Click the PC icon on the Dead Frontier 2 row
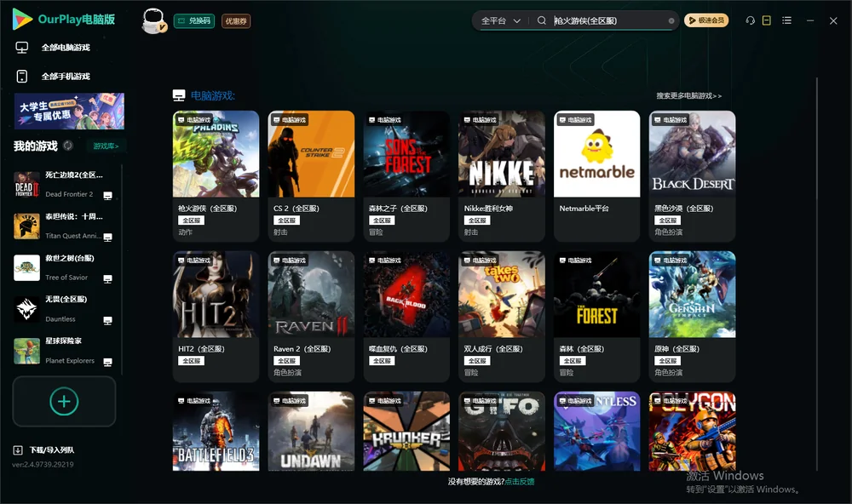This screenshot has height=504, width=852. coord(107,196)
